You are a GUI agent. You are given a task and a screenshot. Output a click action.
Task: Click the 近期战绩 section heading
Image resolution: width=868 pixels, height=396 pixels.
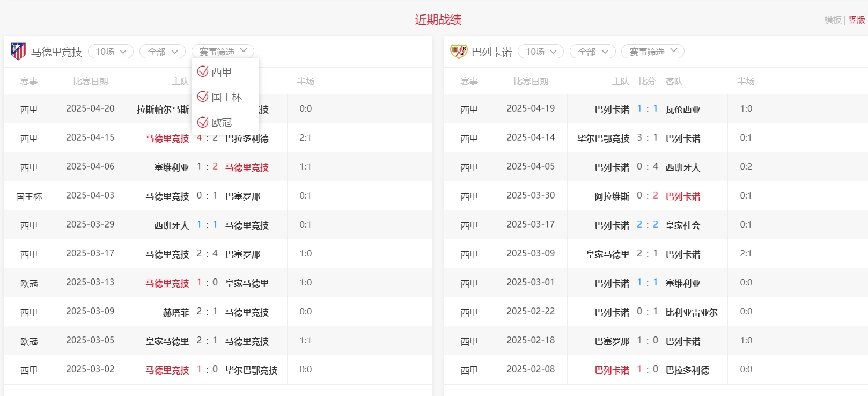coord(438,20)
